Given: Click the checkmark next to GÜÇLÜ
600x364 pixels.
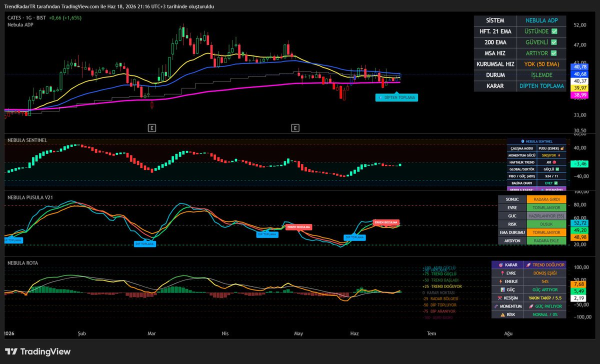Looking at the screenshot, I should [x=557, y=169].
